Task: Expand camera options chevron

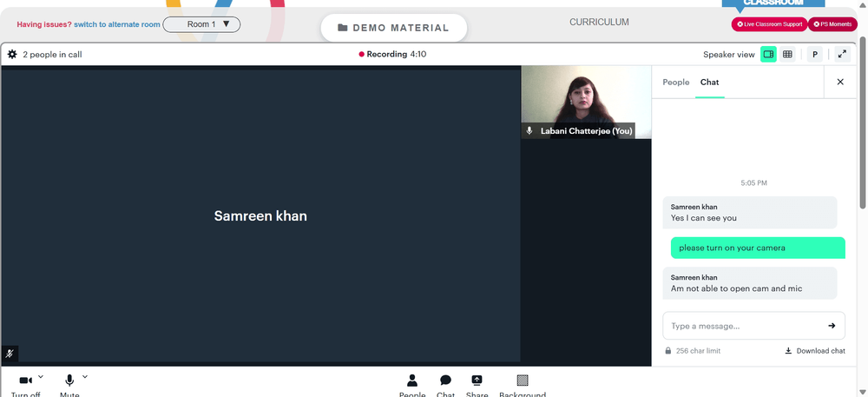Action: click(x=41, y=377)
